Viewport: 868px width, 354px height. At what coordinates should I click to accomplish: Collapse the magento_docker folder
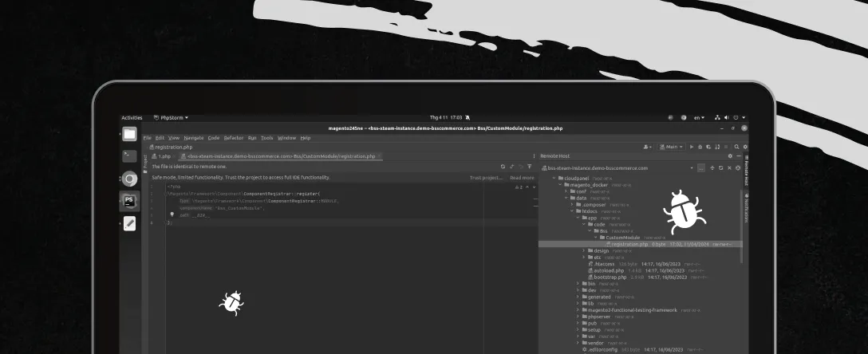[x=560, y=185]
